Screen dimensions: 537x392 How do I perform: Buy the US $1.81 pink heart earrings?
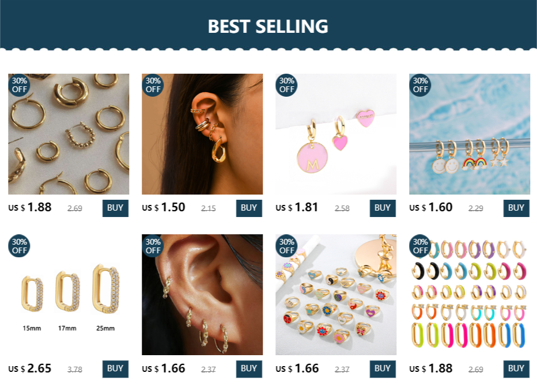click(x=383, y=208)
